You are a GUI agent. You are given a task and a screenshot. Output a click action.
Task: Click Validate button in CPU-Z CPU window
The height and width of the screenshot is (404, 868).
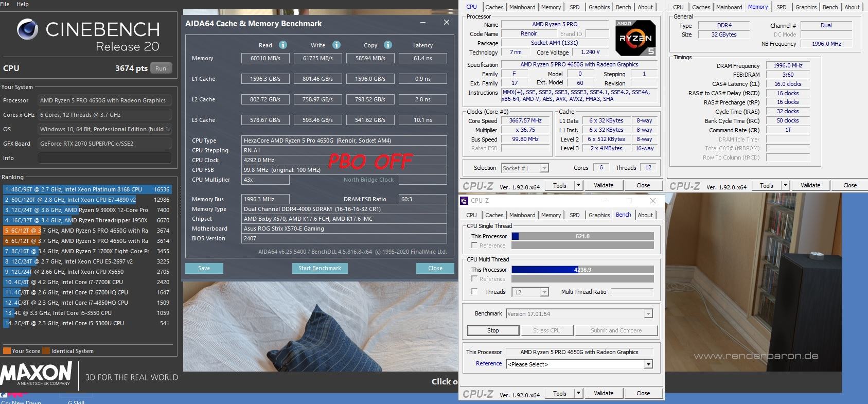(x=604, y=185)
